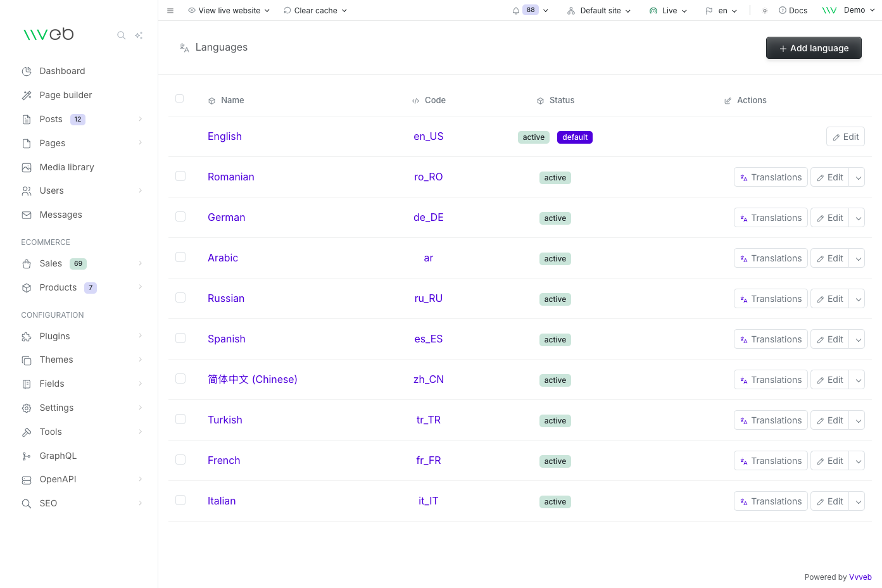
Task: Open the Live status dropdown
Action: coord(668,11)
